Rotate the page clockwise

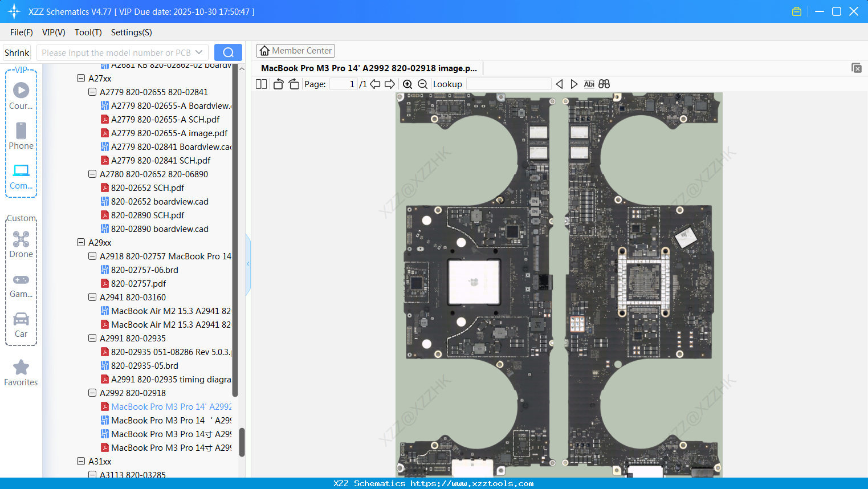(x=294, y=84)
